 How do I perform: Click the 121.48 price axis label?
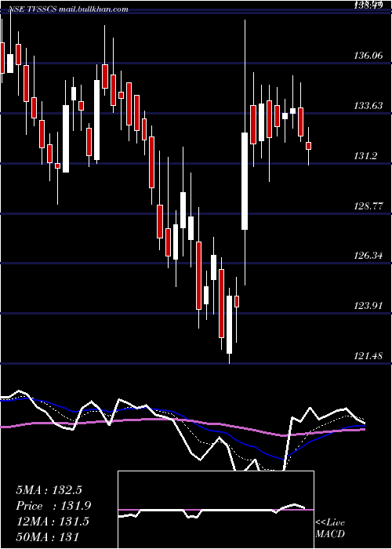pyautogui.click(x=368, y=356)
